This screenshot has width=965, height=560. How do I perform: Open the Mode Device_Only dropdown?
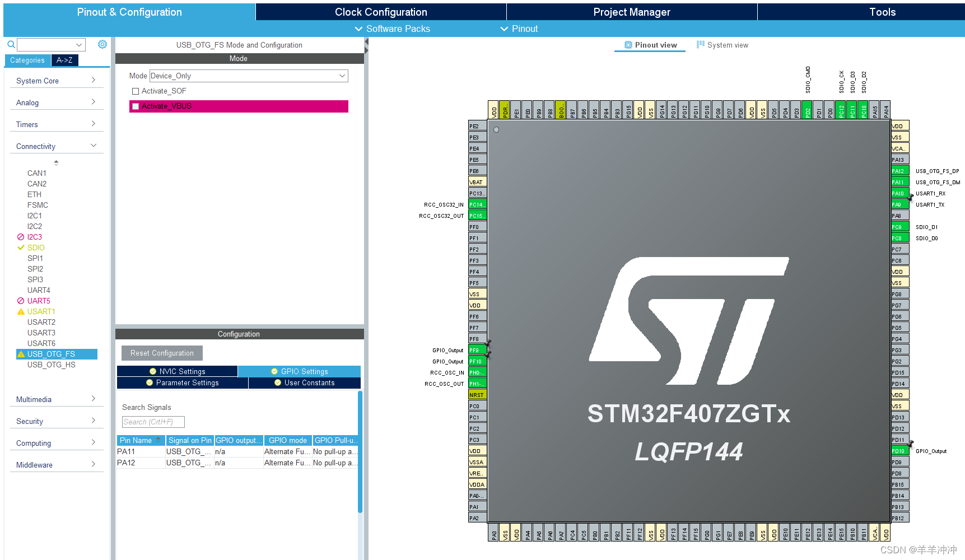(x=249, y=76)
